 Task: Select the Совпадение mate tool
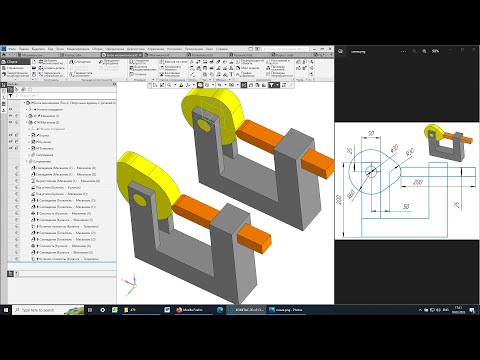pyautogui.click(x=80, y=62)
